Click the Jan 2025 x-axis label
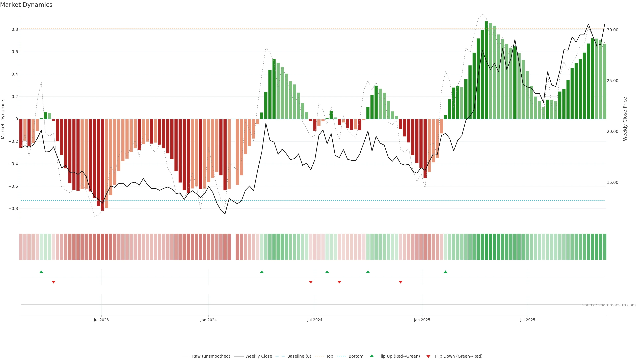Screen dimensions: 644x362 pyautogui.click(x=422, y=320)
